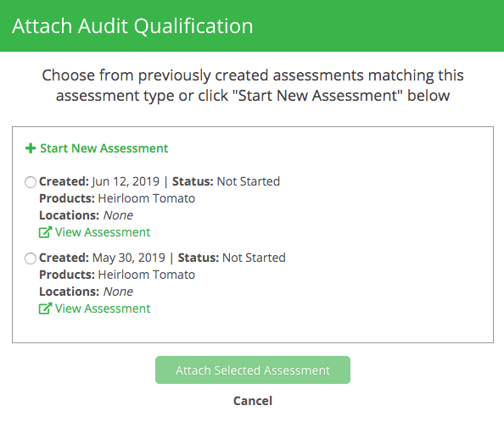Image resolution: width=504 pixels, height=428 pixels.
Task: Click the Created: May 30, 2019 label
Action: [102, 258]
